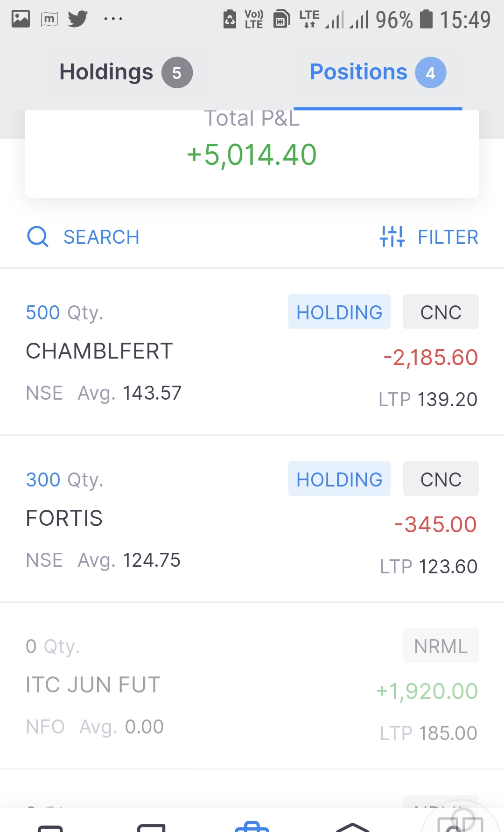Tap the NRML tag on ITC JUN FUT
Image resolution: width=504 pixels, height=832 pixels.
[441, 646]
